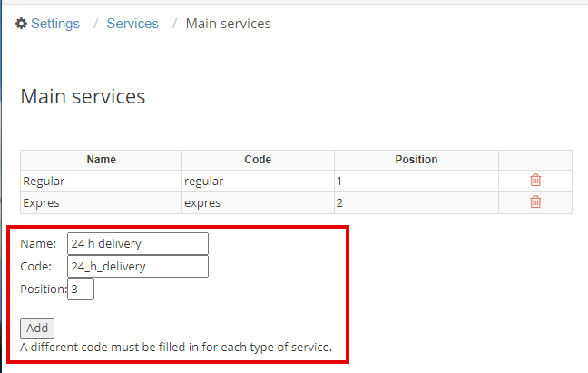Select position 2 cell for Expres
The width and height of the screenshot is (588, 373).
click(x=416, y=202)
